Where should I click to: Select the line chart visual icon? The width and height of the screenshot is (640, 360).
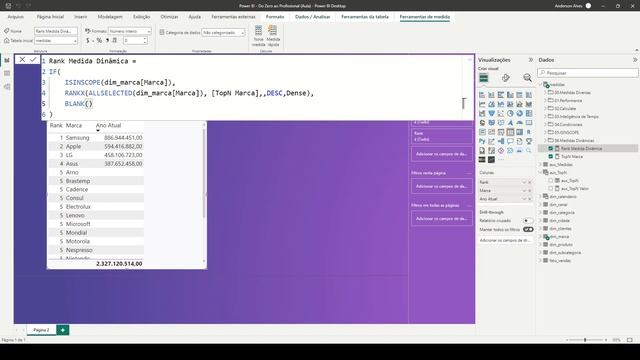pos(482,104)
